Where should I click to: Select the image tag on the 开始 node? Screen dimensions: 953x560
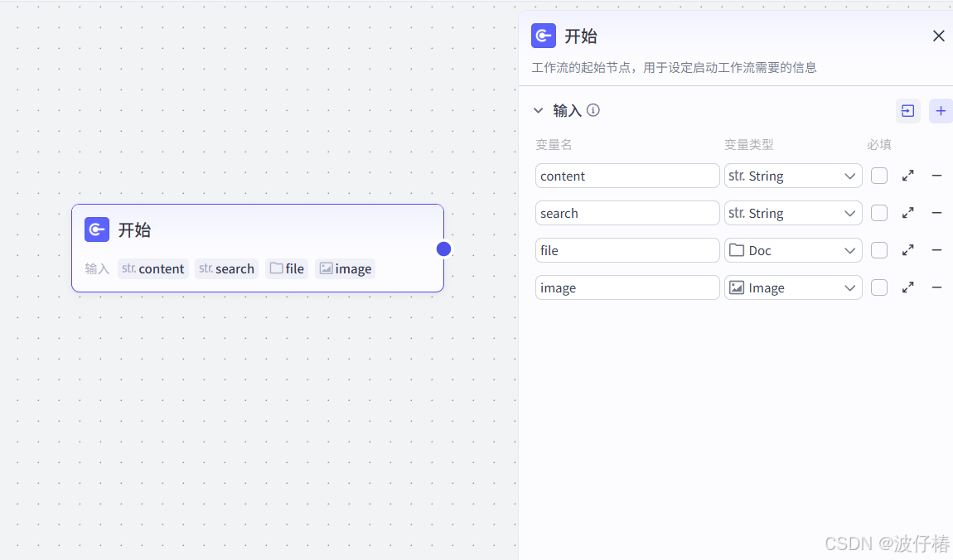coord(345,268)
